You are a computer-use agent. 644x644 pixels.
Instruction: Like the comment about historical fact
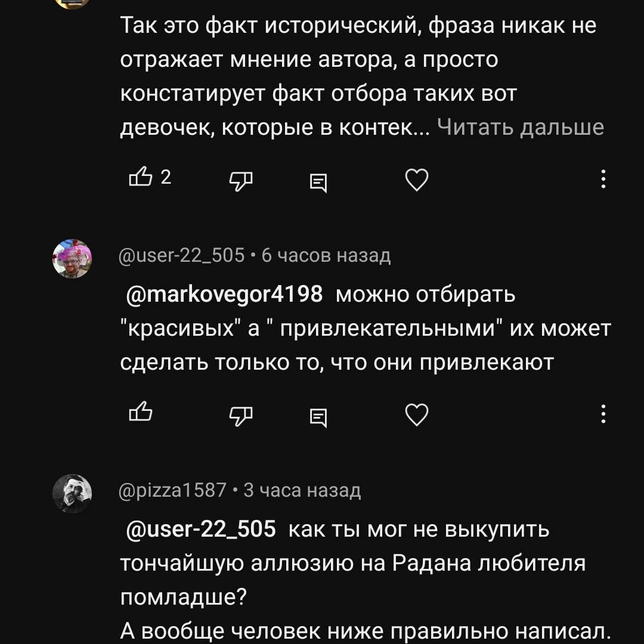[141, 177]
